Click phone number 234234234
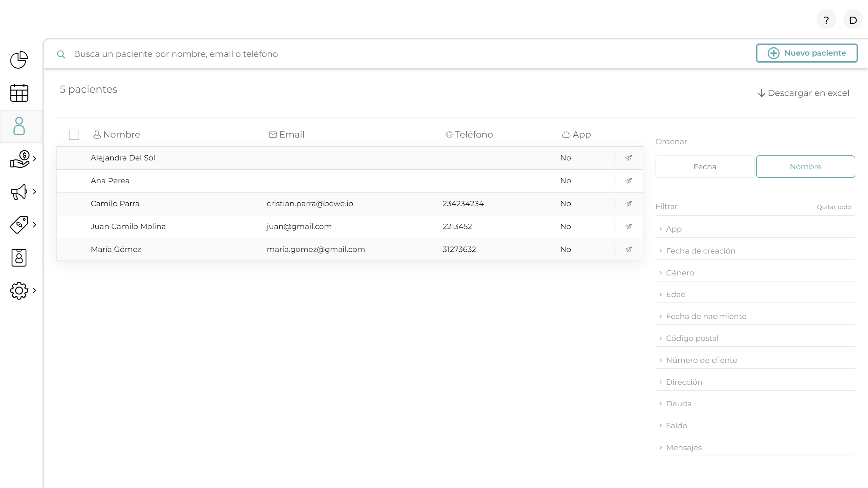 pos(463,204)
